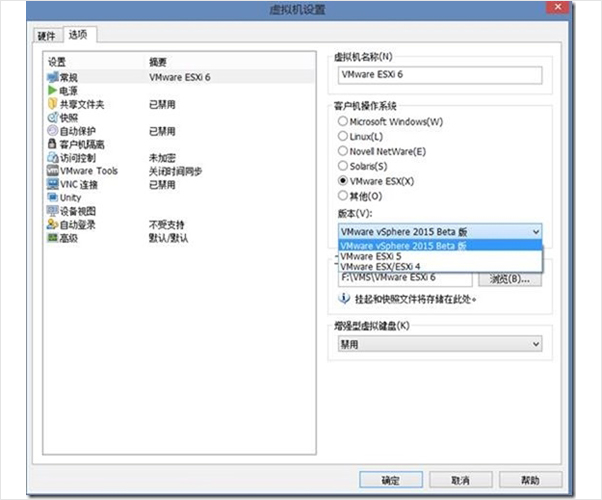Viewport: 602px width, 500px height.
Task: Collapse the 版本(V) version dropdown
Action: click(536, 232)
